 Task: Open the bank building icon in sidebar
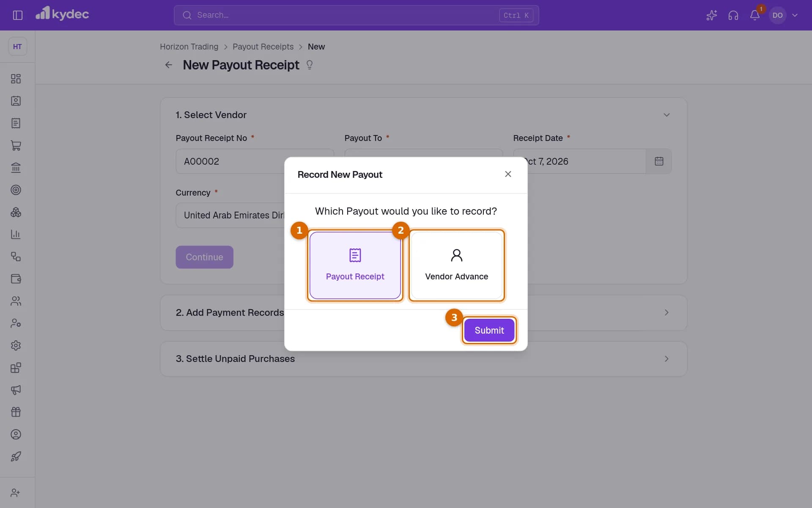[16, 168]
